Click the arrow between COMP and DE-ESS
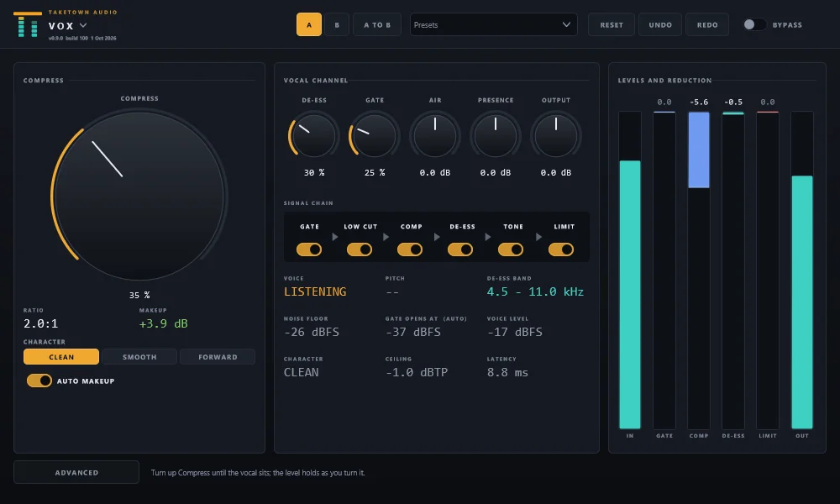840x504 pixels. (437, 237)
